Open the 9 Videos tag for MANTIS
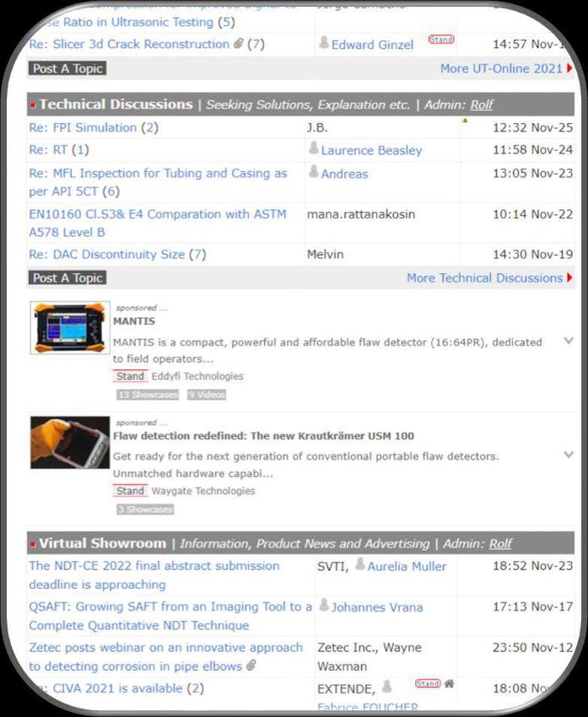The width and height of the screenshot is (588, 717). tap(207, 395)
